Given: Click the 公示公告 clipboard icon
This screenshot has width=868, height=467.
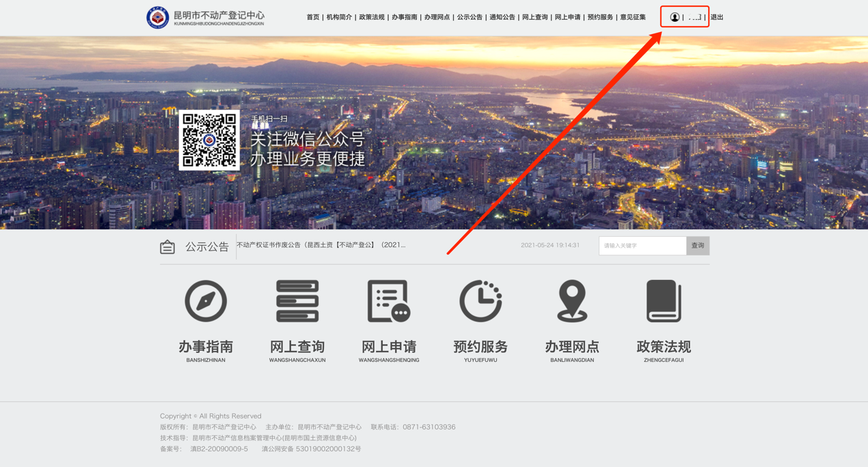Looking at the screenshot, I should (x=167, y=247).
